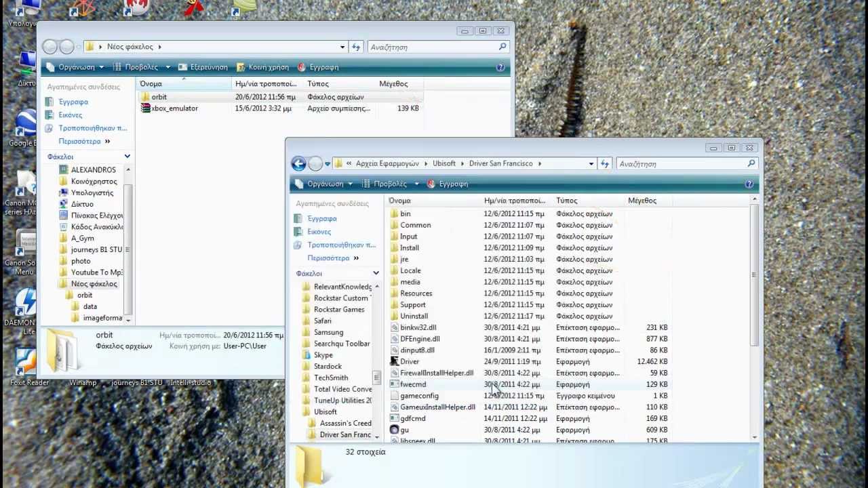Expand breadcrumb overflow chevron in front window
Image resolution: width=868 pixels, height=488 pixels.
tap(349, 163)
